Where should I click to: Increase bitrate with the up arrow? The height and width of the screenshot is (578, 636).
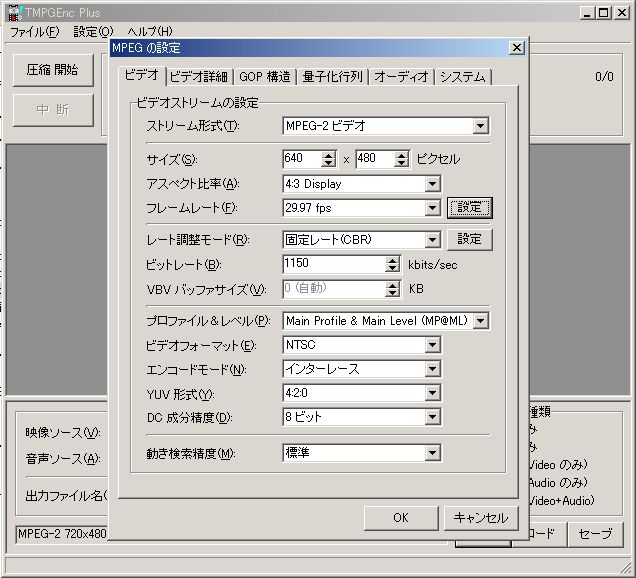tap(392, 260)
